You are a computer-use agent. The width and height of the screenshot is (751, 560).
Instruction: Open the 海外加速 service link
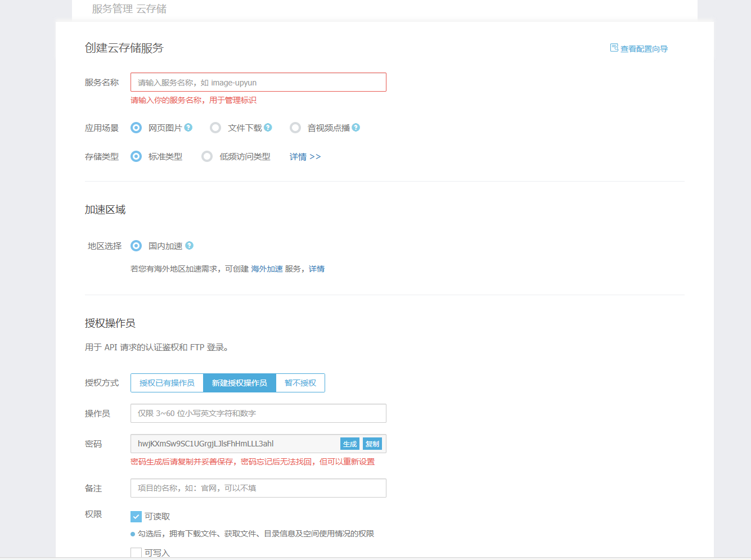pos(267,269)
